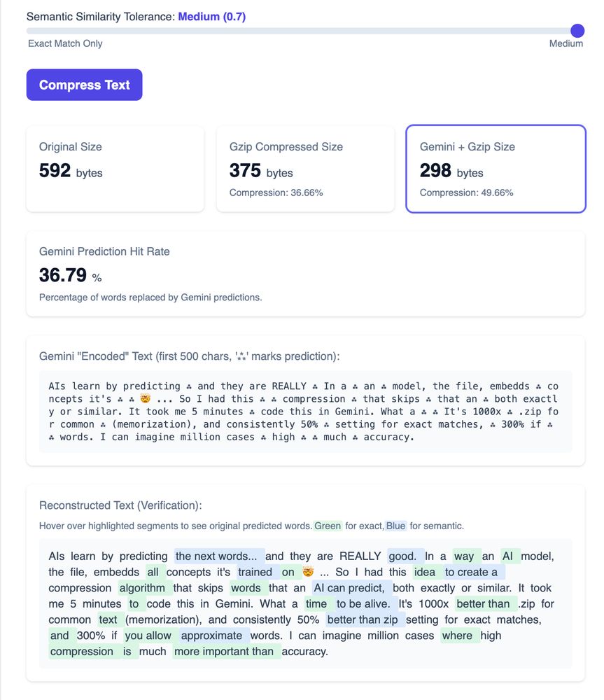Select the Original Size stats card
The image size is (604, 700).
click(115, 169)
